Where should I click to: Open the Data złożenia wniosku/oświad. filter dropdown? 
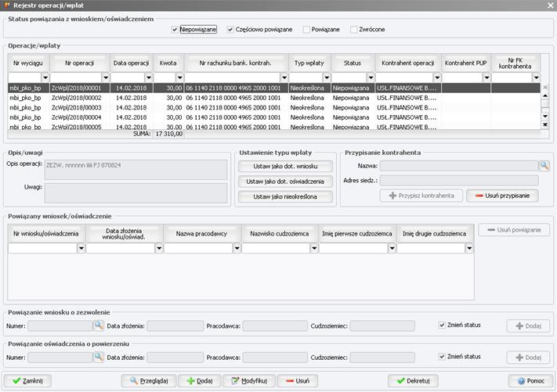click(x=159, y=248)
